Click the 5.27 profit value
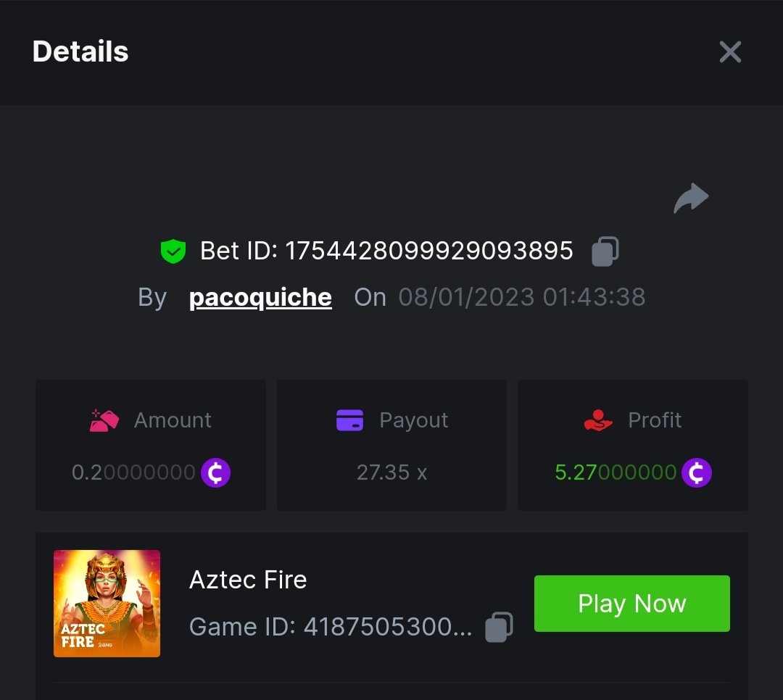783x700 pixels. [615, 473]
